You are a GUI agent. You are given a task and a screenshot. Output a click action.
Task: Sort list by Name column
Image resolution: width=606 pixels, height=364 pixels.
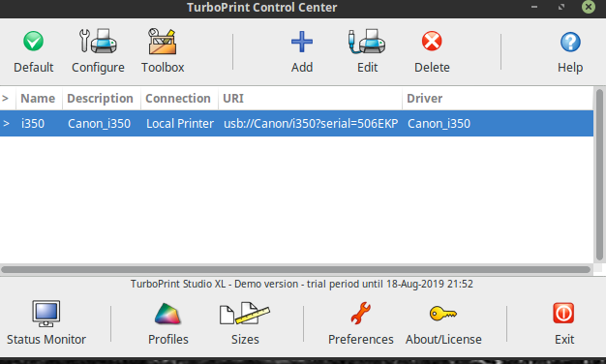tap(39, 98)
